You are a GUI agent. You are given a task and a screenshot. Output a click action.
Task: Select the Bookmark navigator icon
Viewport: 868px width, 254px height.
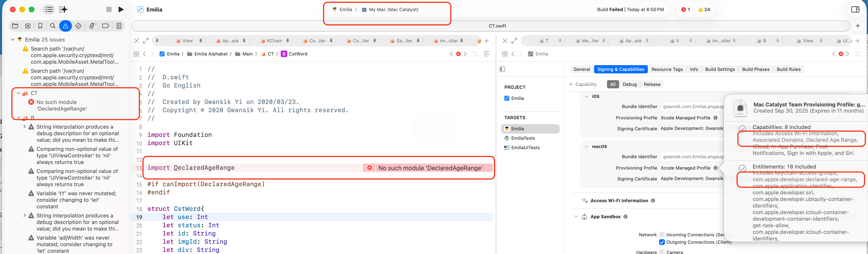tap(40, 26)
